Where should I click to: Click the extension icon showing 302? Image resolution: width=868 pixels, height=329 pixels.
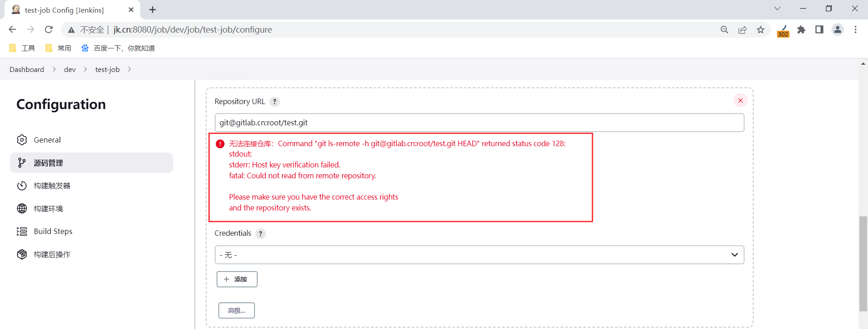pyautogui.click(x=783, y=31)
